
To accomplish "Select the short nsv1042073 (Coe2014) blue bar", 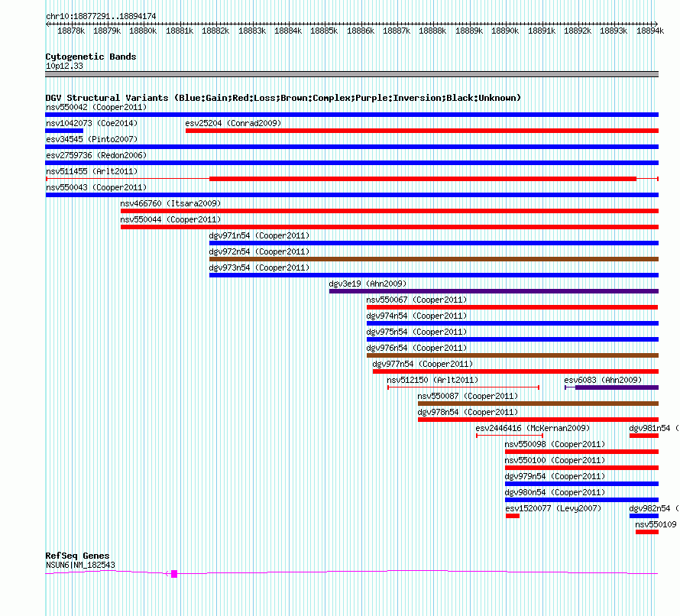I will pos(64,131).
